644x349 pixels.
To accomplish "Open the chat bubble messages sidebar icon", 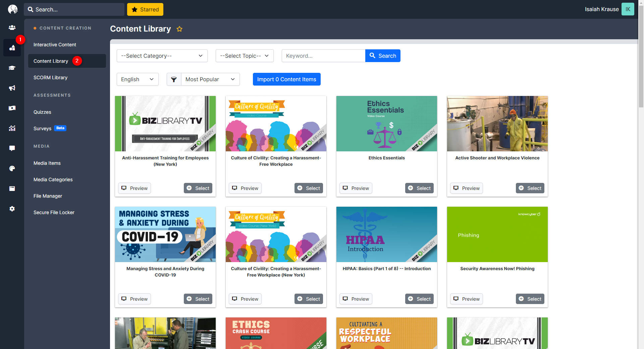I will click(12, 148).
